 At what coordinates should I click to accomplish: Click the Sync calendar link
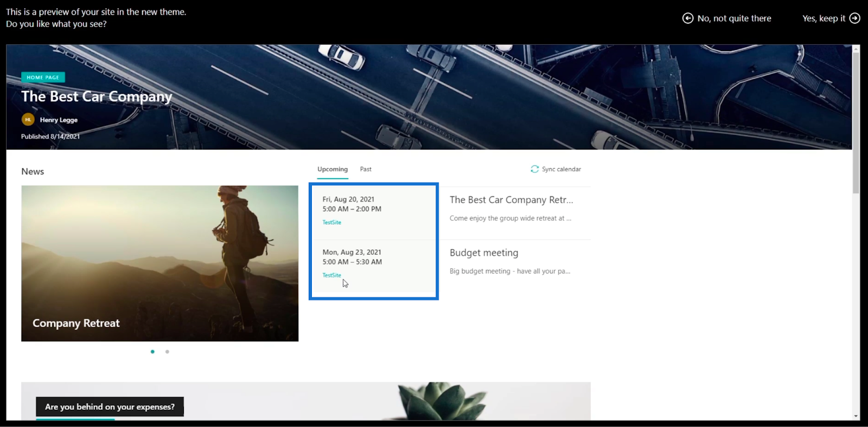tap(556, 169)
